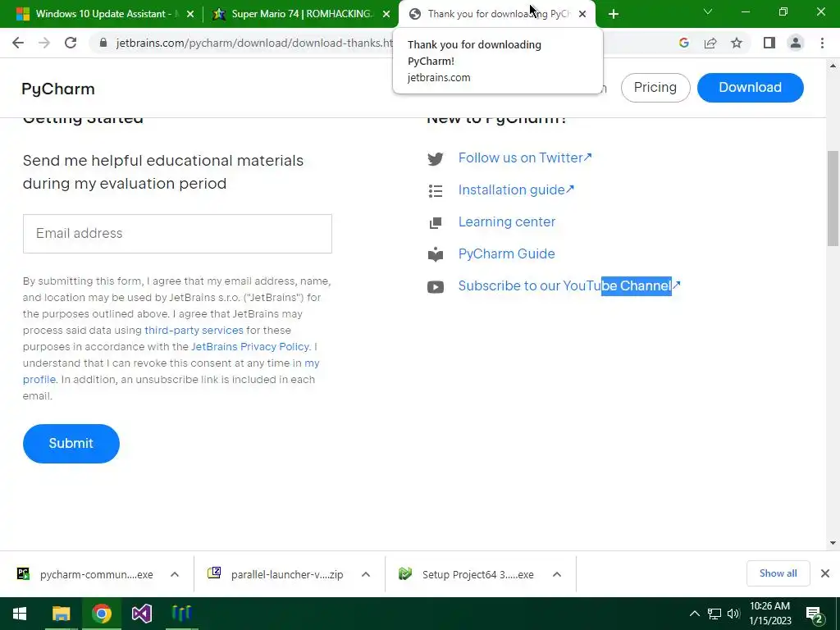Viewport: 840px width, 630px height.
Task: Click the padlock site info icon
Action: coord(103,43)
